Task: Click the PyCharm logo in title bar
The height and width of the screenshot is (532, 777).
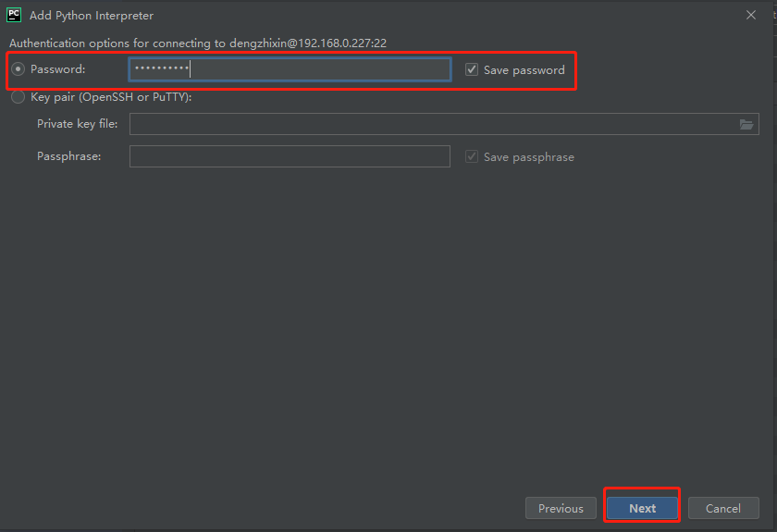Action: point(14,15)
